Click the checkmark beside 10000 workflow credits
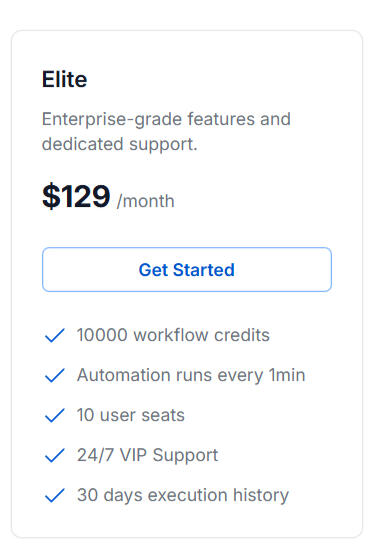 click(55, 335)
